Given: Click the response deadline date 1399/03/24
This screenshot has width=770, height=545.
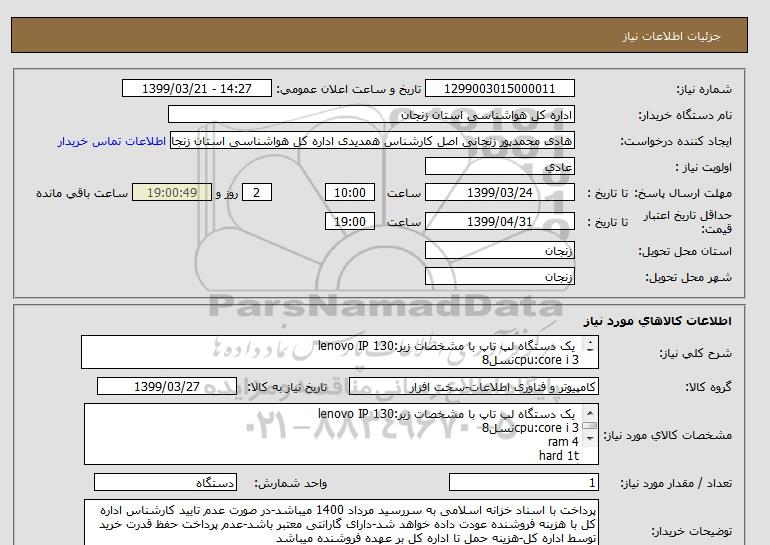Looking at the screenshot, I should tap(499, 192).
